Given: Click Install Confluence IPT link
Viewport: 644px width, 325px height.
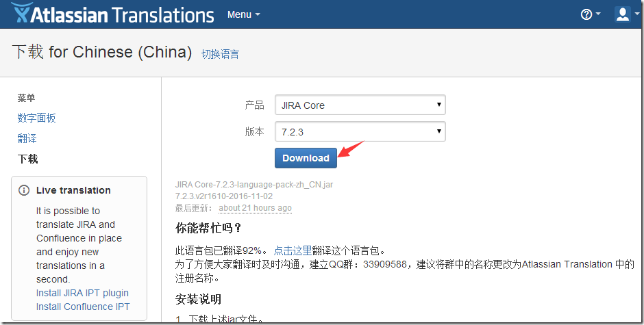Looking at the screenshot, I should point(82,307).
